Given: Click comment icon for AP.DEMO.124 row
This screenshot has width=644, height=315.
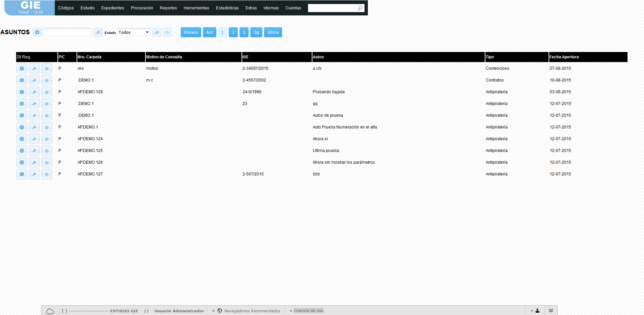Looking at the screenshot, I should pyautogui.click(x=47, y=139).
